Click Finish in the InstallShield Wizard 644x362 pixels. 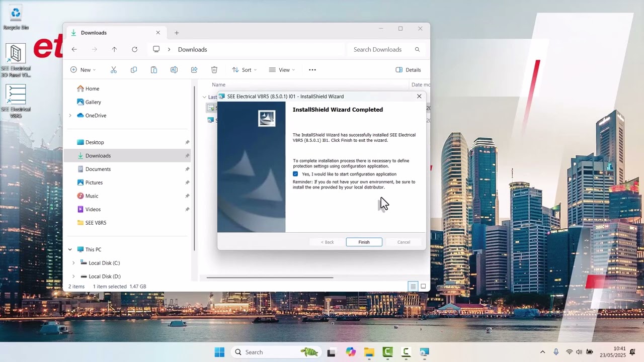(364, 242)
